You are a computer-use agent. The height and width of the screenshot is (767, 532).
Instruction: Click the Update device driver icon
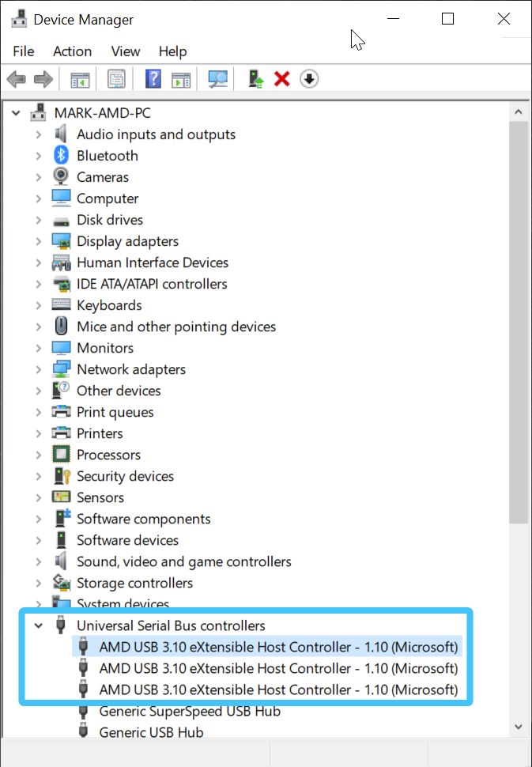255,79
